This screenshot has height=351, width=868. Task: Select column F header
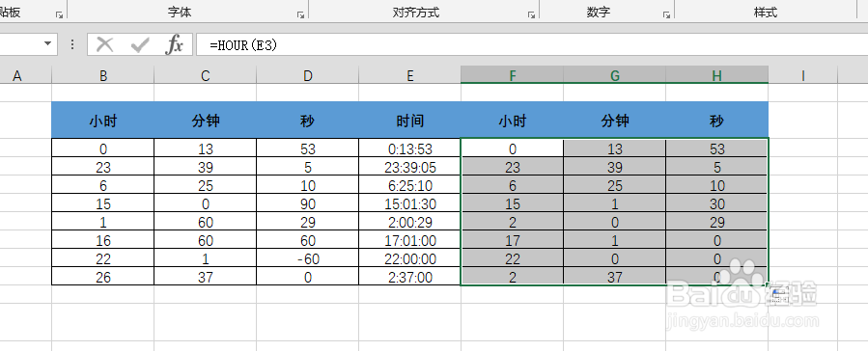click(x=512, y=76)
